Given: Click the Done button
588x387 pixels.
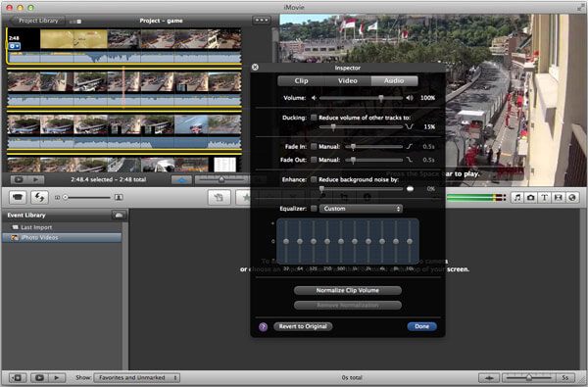Looking at the screenshot, I should pyautogui.click(x=421, y=326).
